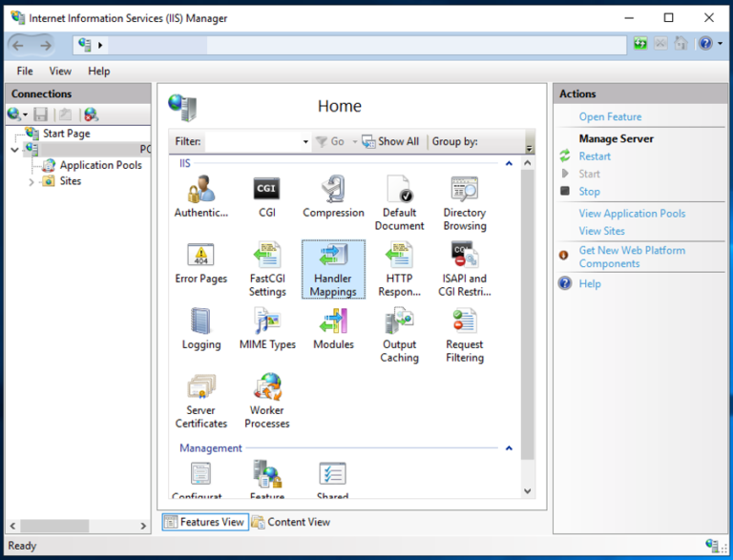Click the features list vertical scrollbar thumb

point(527,314)
